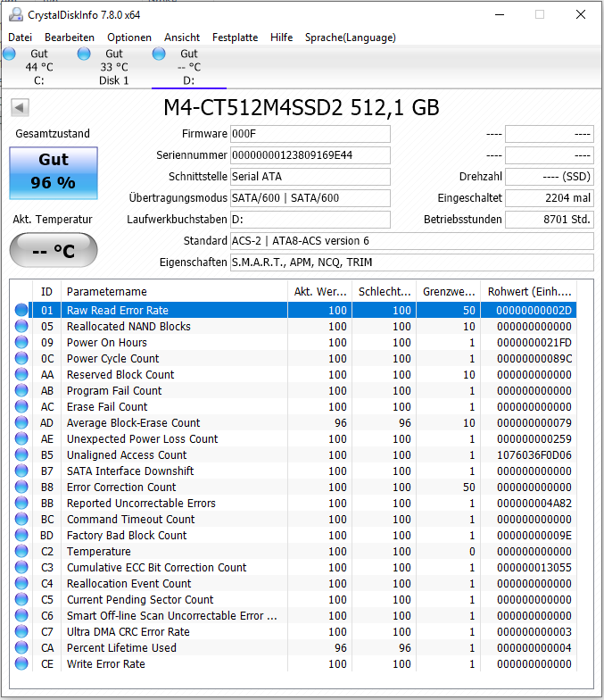
Task: Click the Seriennummer field
Action: click(310, 155)
